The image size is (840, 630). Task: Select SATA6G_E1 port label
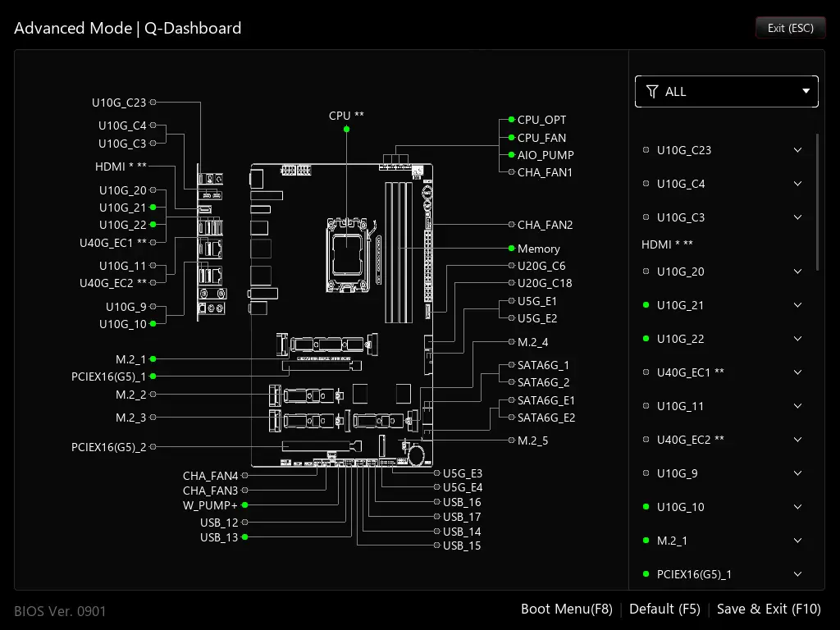pyautogui.click(x=546, y=400)
